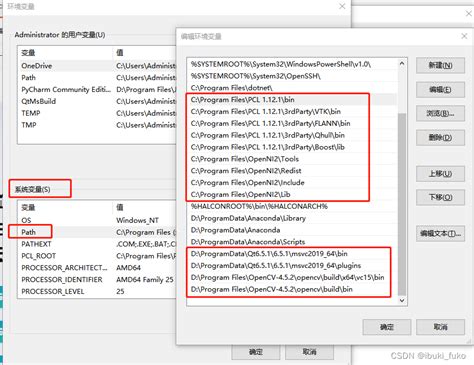
Task: Close the 编辑环境变量 dialog
Action: coord(464,36)
